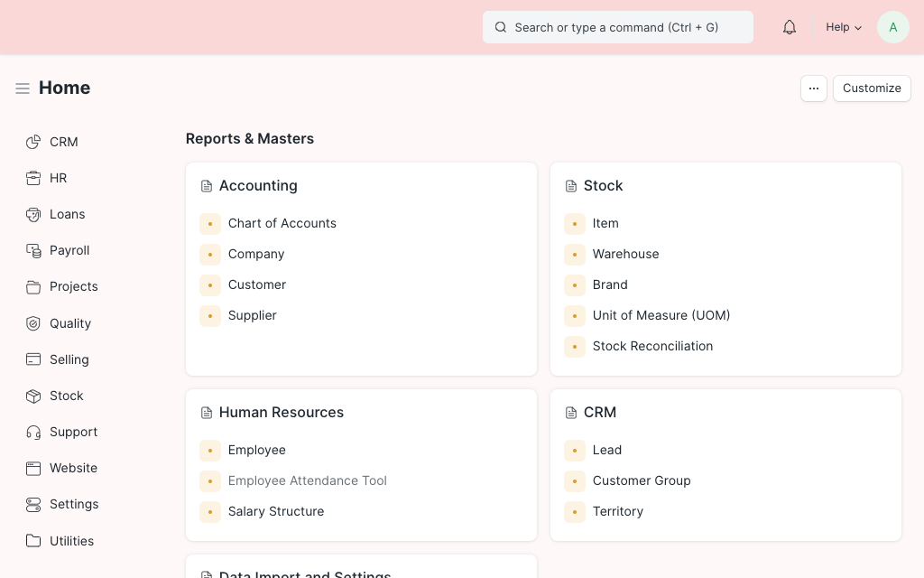Screen dimensions: 924x578
Task: Open the Employee link
Action: (257, 450)
